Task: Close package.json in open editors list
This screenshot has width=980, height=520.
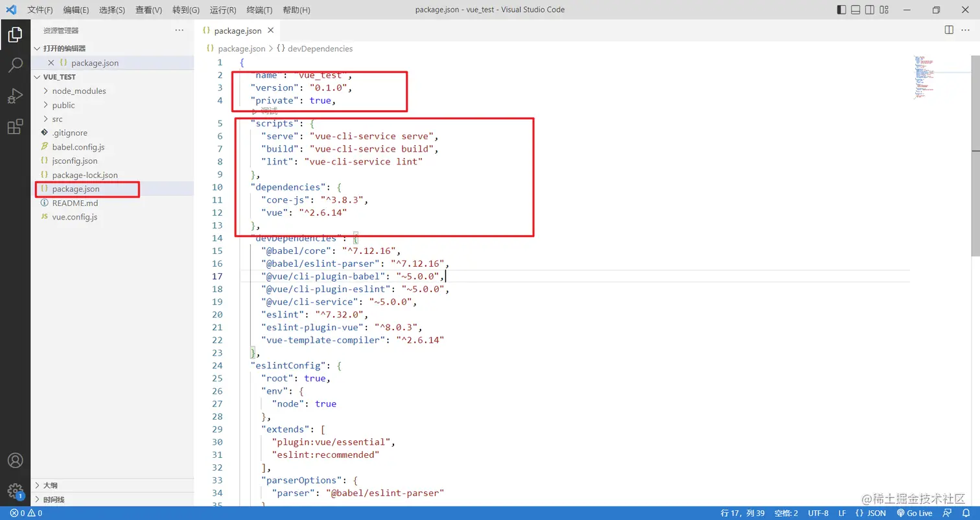Action: [x=51, y=63]
